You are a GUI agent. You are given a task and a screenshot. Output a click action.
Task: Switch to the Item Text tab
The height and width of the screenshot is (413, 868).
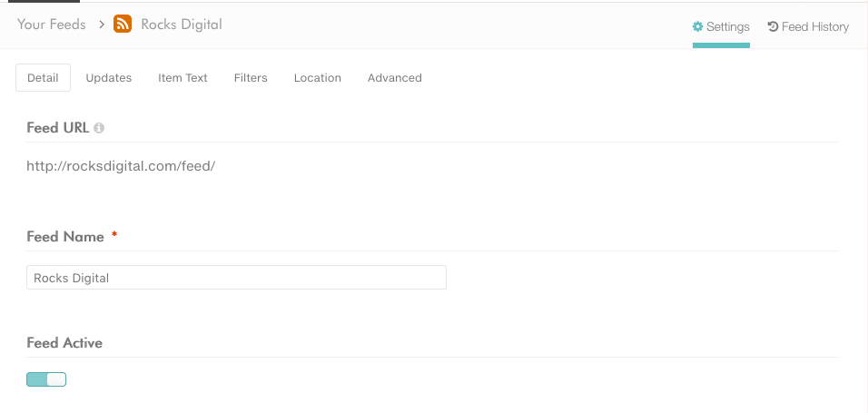tap(182, 77)
